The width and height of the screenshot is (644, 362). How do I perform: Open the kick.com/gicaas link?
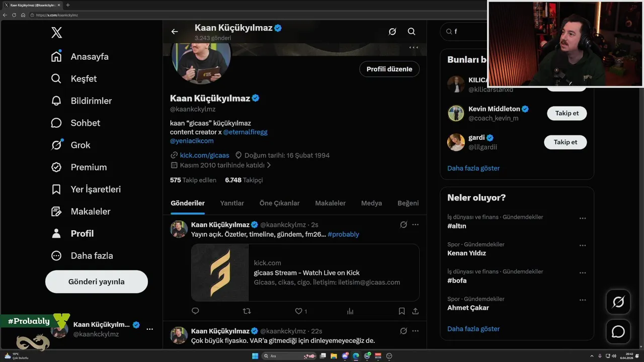coord(204,155)
